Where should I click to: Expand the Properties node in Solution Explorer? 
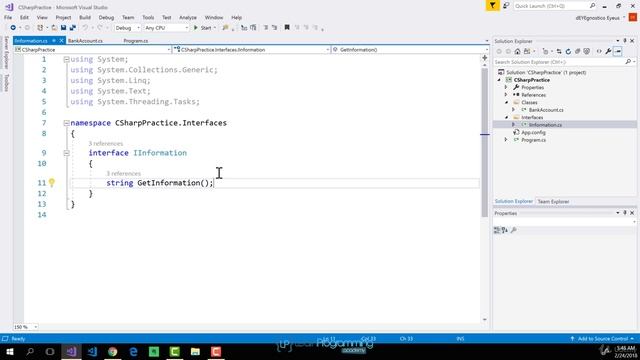coord(506,87)
